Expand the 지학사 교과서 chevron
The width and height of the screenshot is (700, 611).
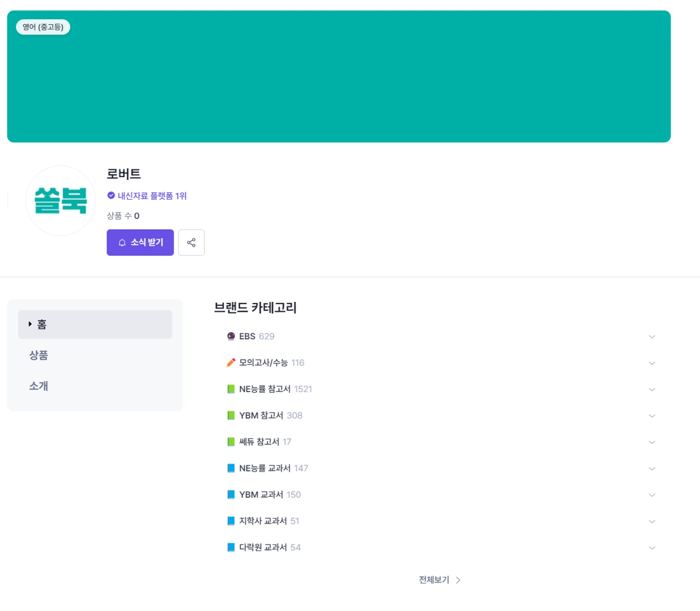tap(652, 522)
